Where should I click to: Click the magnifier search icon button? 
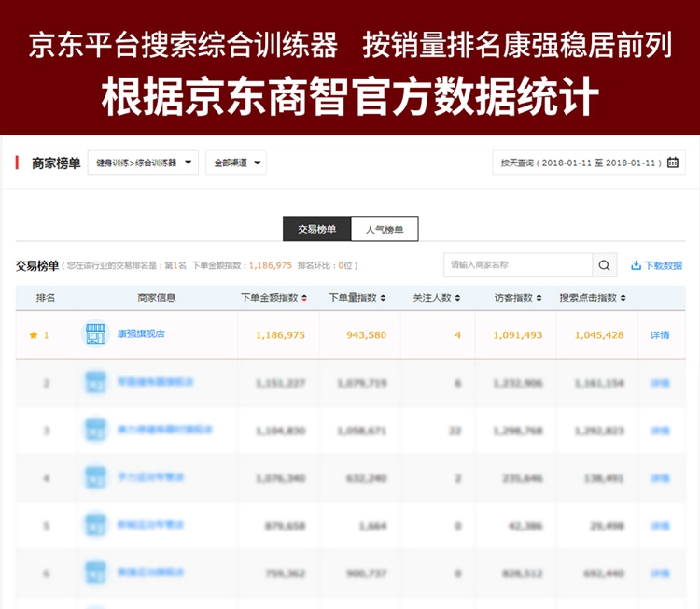(605, 265)
